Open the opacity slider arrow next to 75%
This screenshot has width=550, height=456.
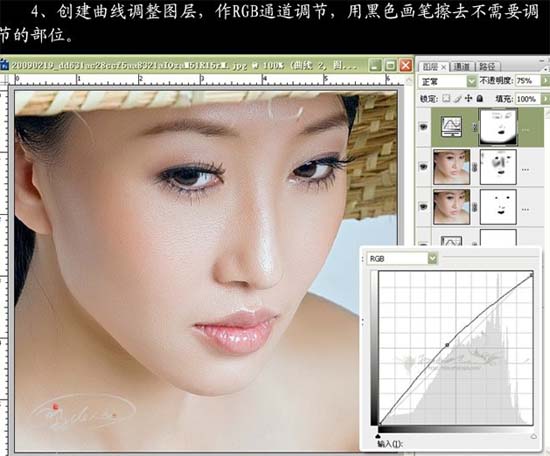[545, 81]
